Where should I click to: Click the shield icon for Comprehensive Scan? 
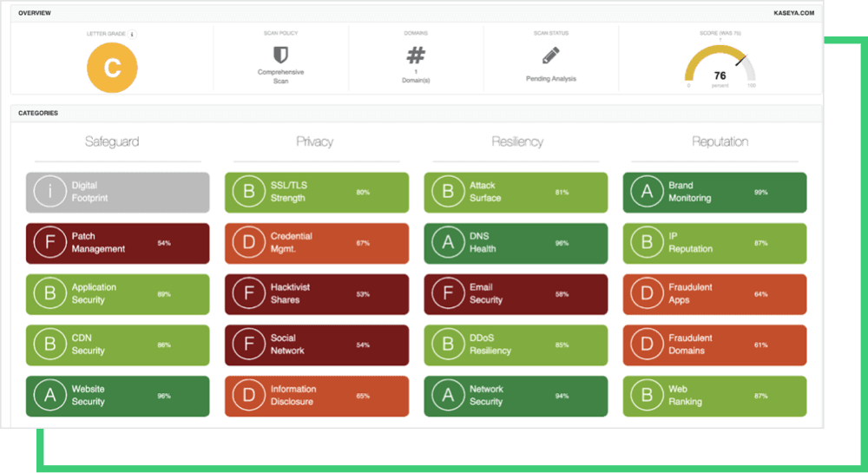click(280, 55)
